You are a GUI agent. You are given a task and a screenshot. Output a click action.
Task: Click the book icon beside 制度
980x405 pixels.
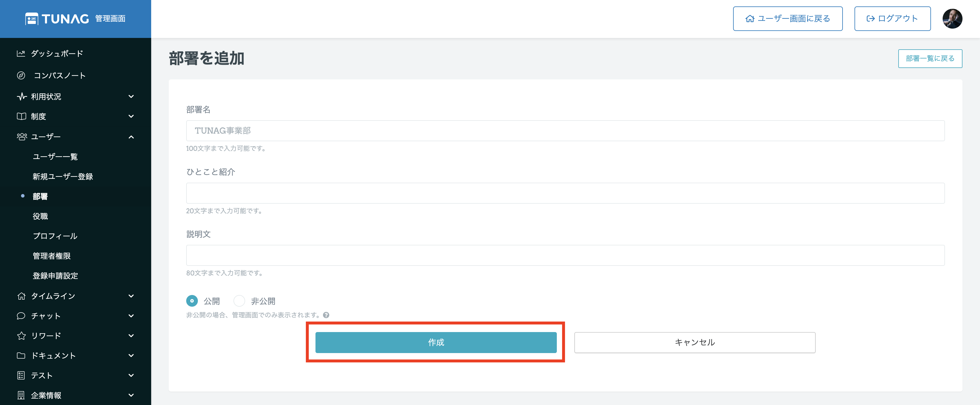21,116
